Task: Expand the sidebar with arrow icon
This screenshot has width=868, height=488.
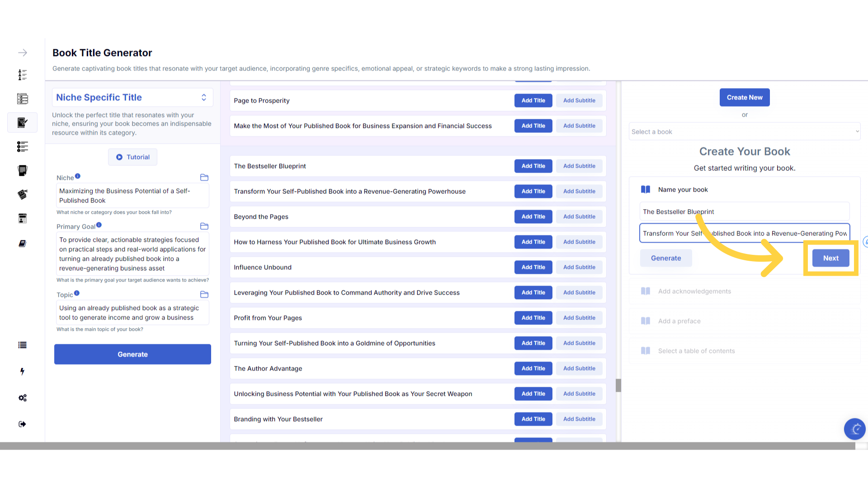Action: (23, 53)
